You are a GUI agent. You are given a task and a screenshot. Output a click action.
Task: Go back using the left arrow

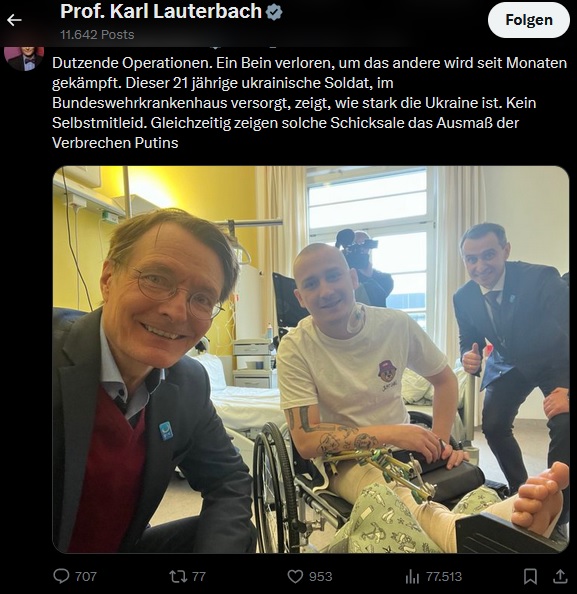[x=14, y=20]
